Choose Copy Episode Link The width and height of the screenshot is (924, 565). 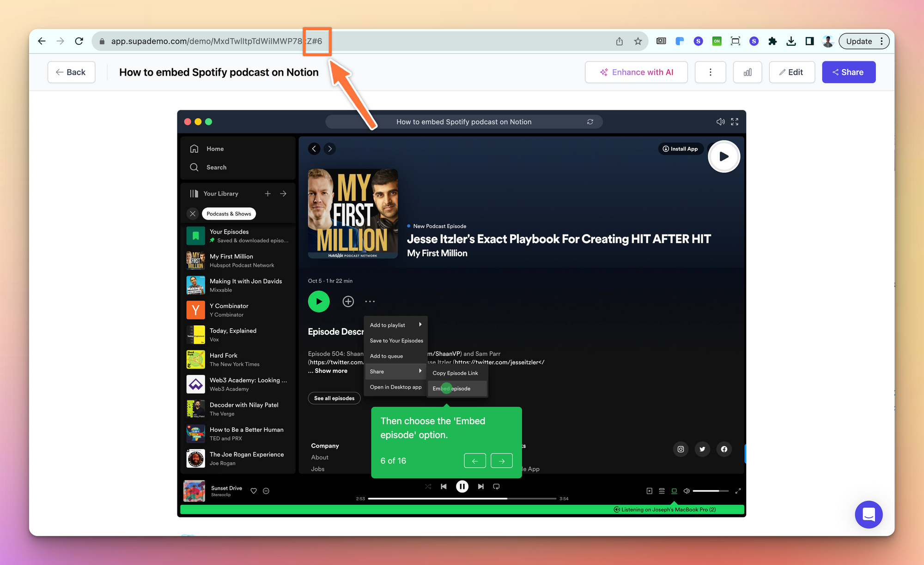click(457, 373)
